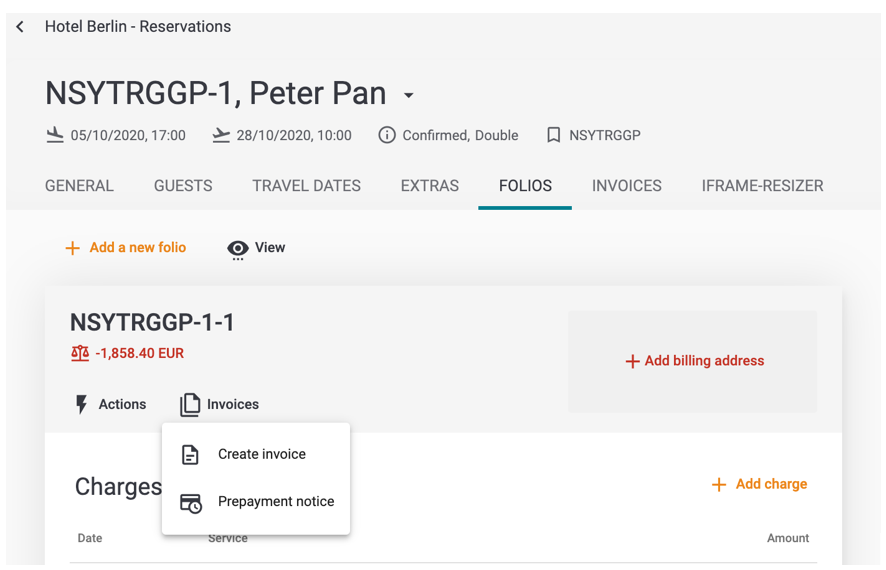
Task: Click the lightning bolt Actions icon
Action: [x=82, y=404]
